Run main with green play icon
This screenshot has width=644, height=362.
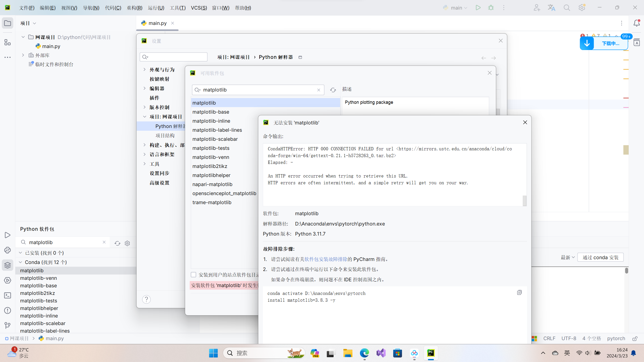(x=478, y=8)
